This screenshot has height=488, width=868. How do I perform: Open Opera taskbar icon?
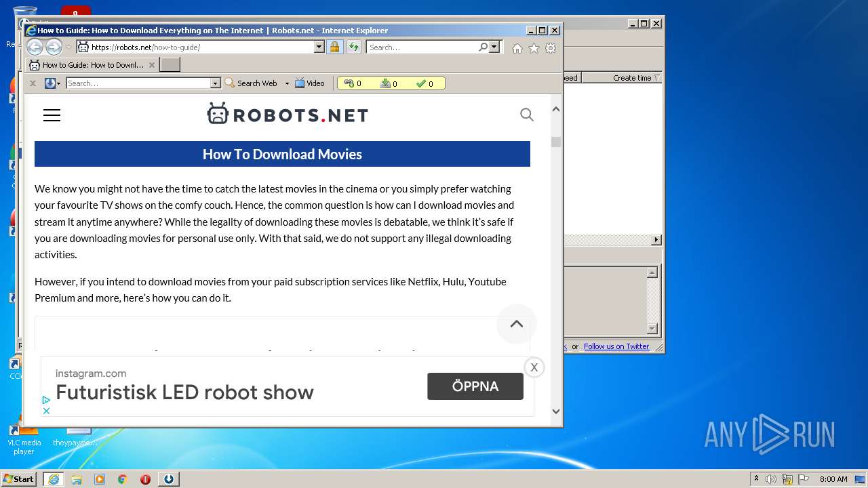click(145, 479)
